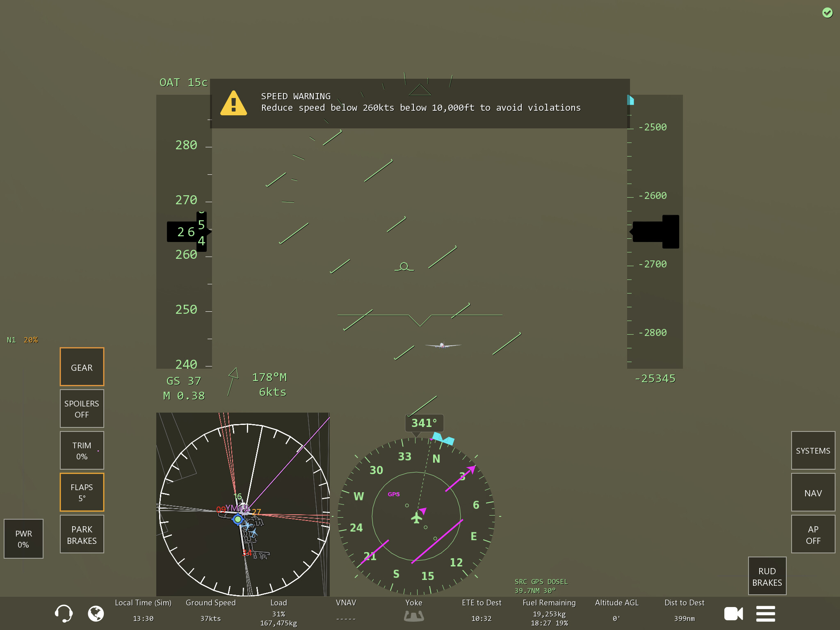Toggle SPOILERS OFF button
840x630 pixels.
(82, 409)
